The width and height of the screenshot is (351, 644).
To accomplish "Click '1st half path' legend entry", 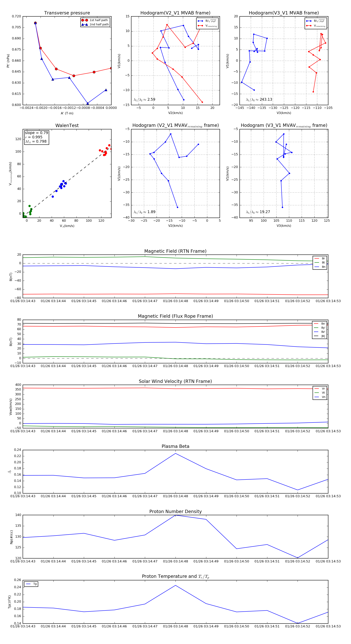I will [95, 20].
